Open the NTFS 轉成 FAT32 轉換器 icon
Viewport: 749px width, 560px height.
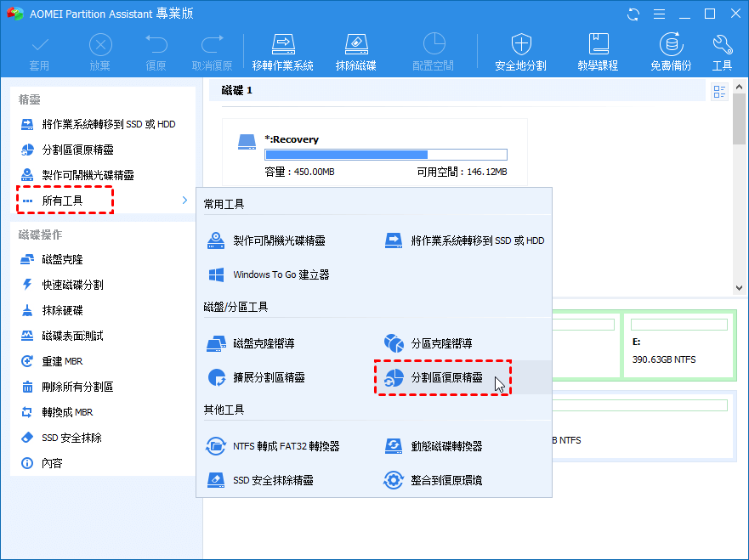tap(215, 446)
